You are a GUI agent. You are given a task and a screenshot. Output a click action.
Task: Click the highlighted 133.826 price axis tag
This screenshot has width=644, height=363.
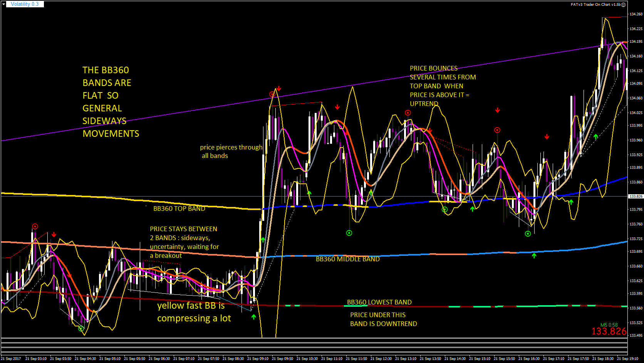coord(636,197)
